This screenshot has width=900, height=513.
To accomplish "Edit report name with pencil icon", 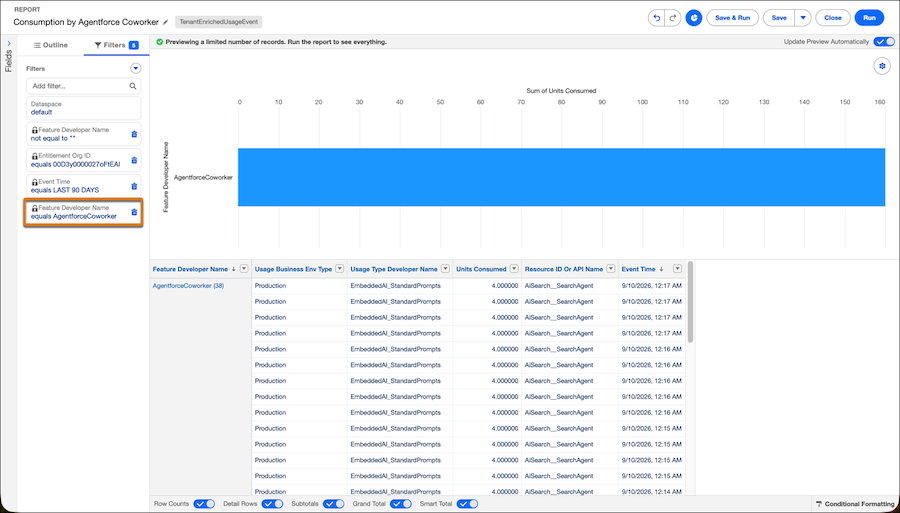I will (165, 22).
